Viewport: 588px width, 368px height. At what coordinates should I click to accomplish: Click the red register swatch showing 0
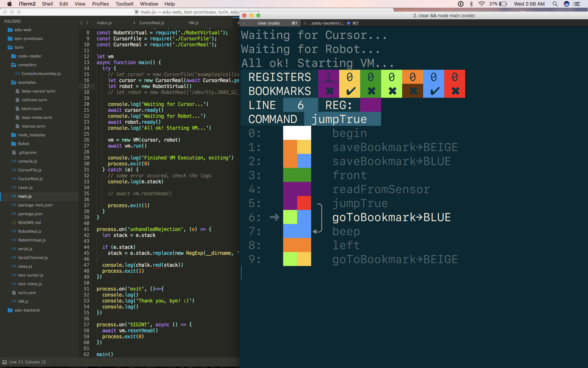click(x=455, y=77)
